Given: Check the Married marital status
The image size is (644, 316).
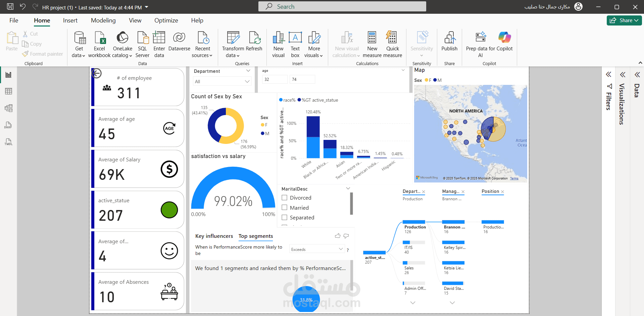Looking at the screenshot, I should point(285,208).
